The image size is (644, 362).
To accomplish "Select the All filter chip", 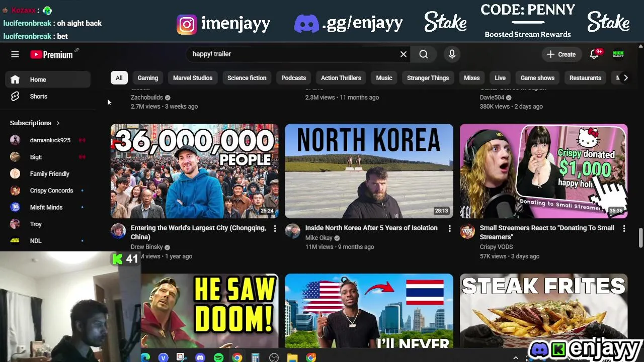I will click(x=119, y=78).
